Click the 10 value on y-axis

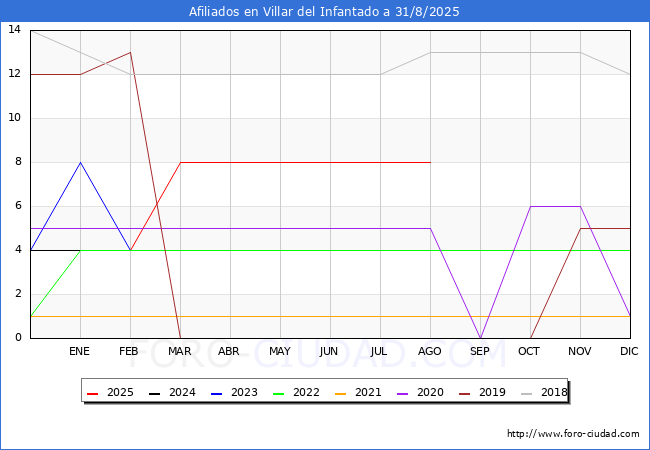[x=14, y=118]
